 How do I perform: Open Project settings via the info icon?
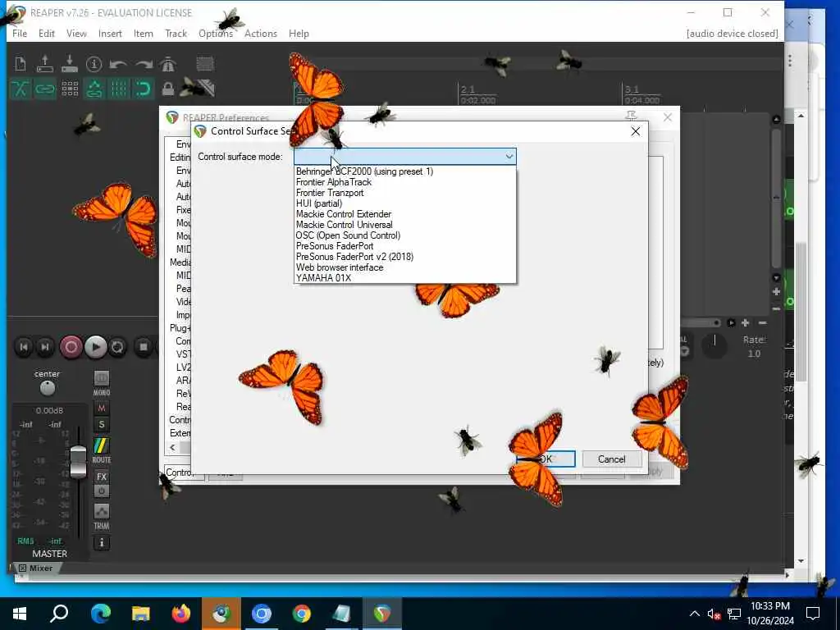click(x=94, y=64)
